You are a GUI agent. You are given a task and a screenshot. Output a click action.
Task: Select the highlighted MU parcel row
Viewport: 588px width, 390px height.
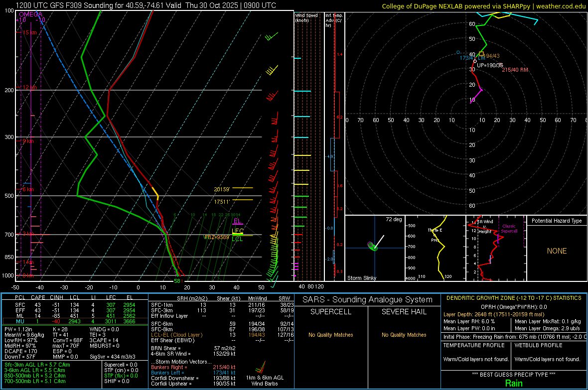click(x=75, y=322)
